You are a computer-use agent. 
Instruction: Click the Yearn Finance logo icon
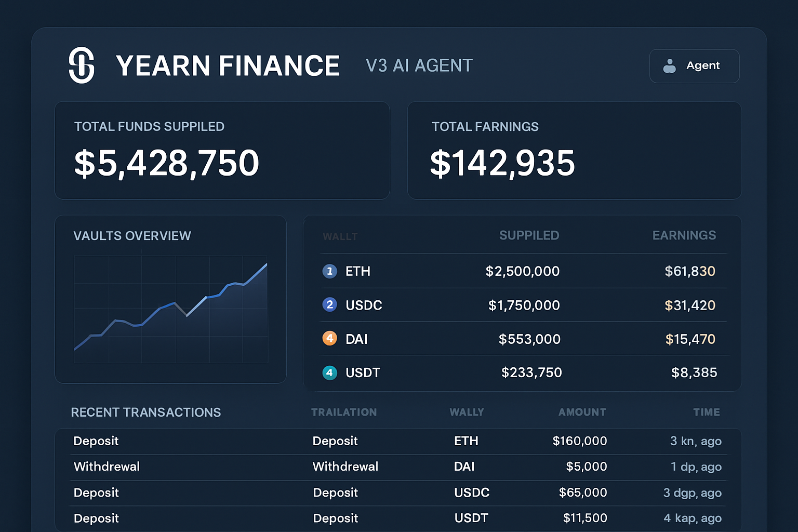click(x=81, y=66)
